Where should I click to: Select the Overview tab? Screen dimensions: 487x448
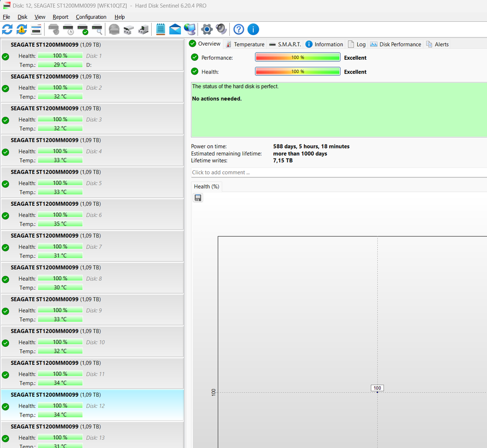205,44
